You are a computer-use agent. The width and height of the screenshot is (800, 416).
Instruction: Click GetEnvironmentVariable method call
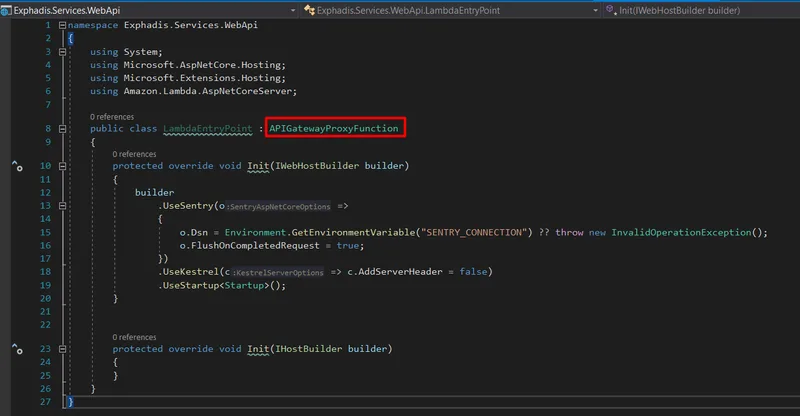(x=353, y=233)
